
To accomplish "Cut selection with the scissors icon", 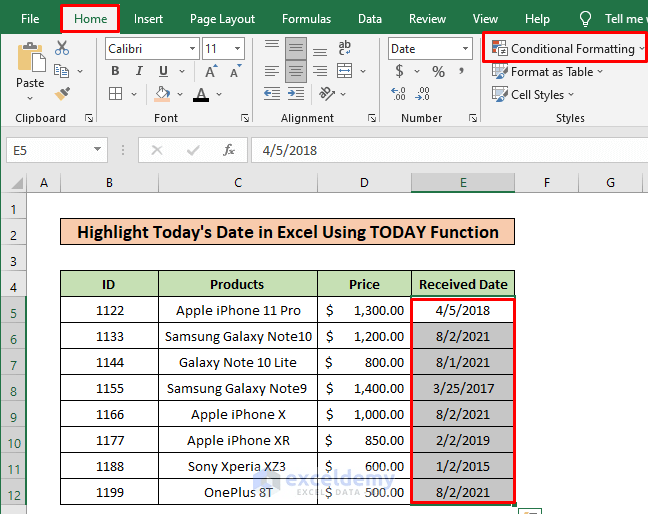I will click(62, 48).
